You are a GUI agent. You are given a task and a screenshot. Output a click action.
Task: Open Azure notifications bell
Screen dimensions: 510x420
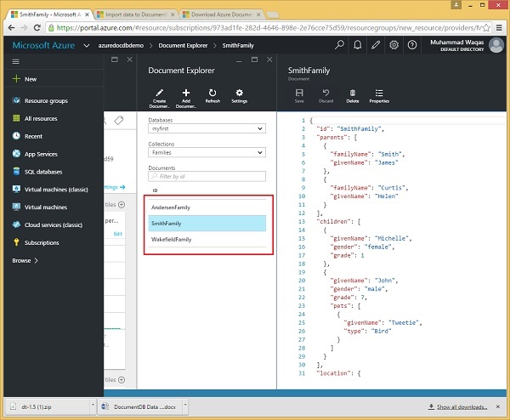358,45
